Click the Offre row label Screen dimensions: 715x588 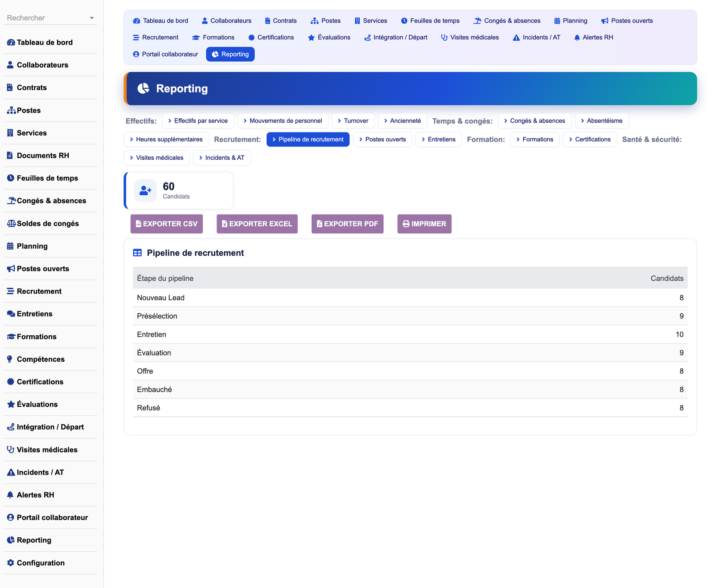click(145, 371)
